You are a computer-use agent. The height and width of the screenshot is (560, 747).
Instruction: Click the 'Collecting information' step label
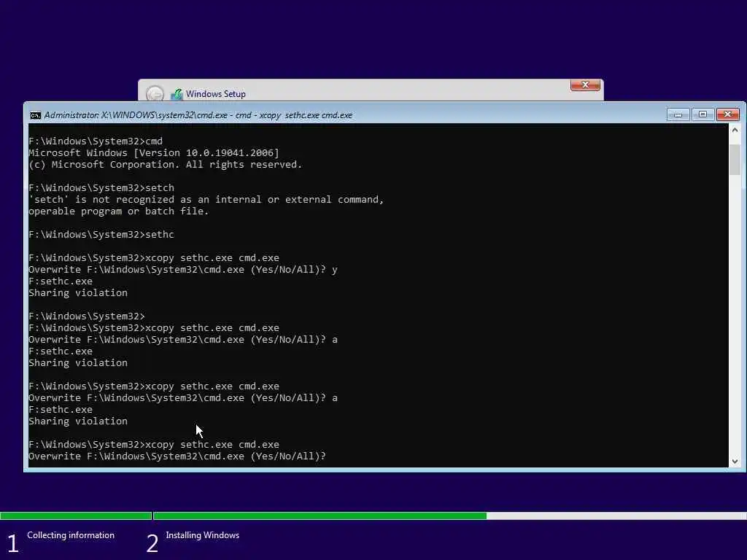click(71, 535)
